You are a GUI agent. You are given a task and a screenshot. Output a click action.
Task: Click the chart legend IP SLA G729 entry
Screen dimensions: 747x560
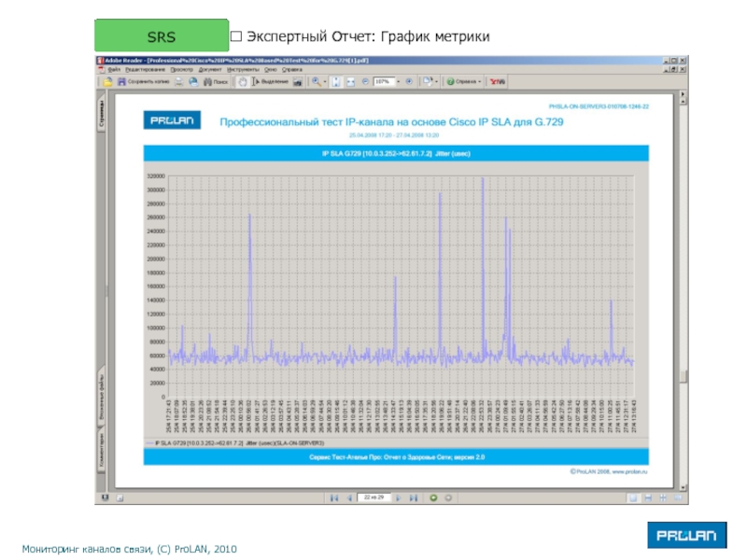tap(235, 442)
